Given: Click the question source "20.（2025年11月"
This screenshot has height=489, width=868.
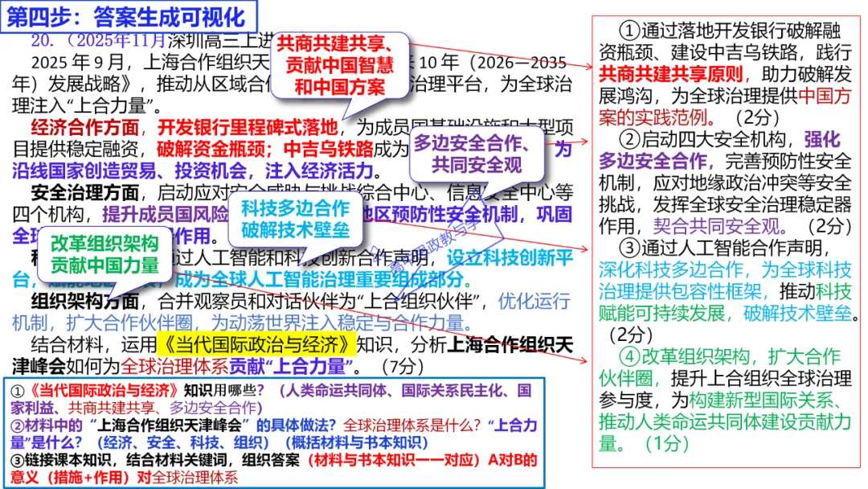Looking at the screenshot, I should tap(98, 40).
